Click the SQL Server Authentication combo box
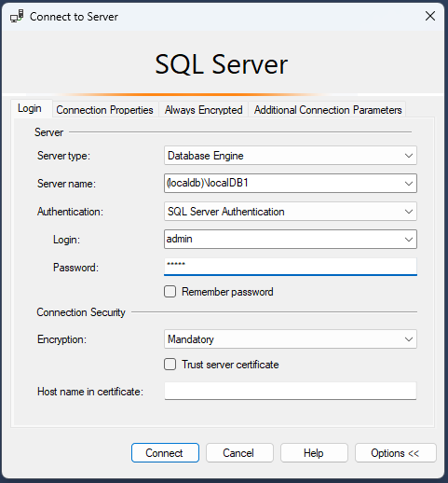This screenshot has width=448, height=483. 291,212
